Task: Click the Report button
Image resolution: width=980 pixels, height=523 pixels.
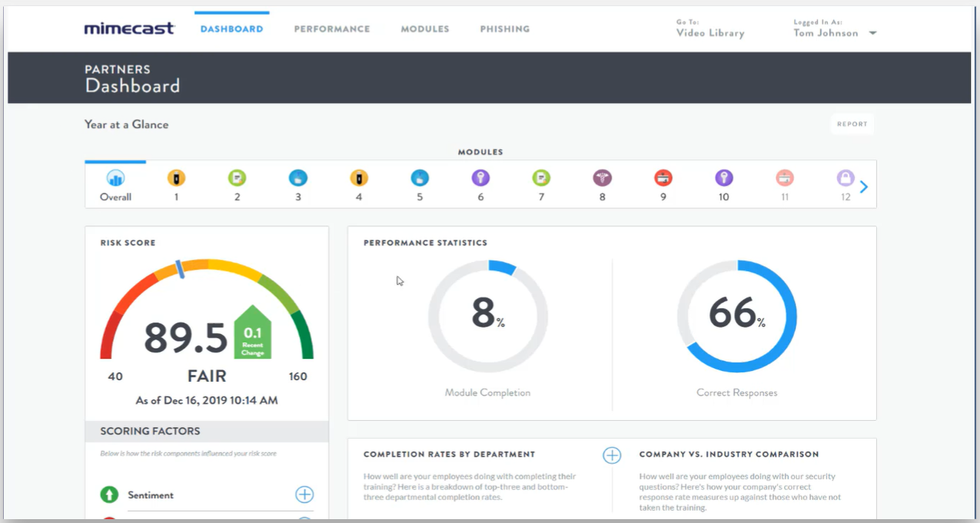Action: pyautogui.click(x=852, y=124)
